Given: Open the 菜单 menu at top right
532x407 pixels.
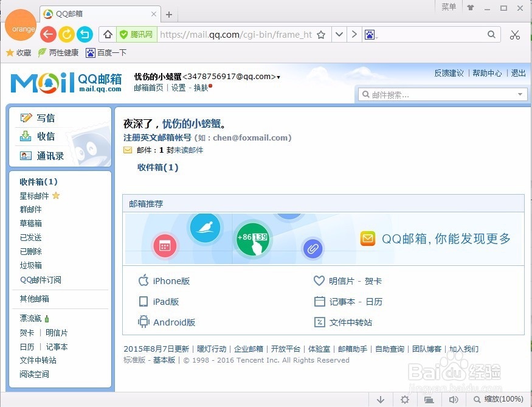Looking at the screenshot, I should pos(449,7).
